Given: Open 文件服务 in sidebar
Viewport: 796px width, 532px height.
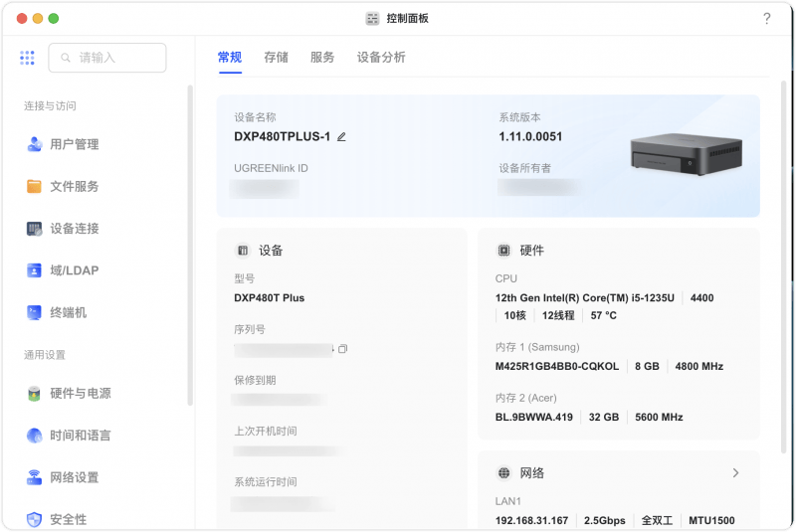Looking at the screenshot, I should (75, 187).
